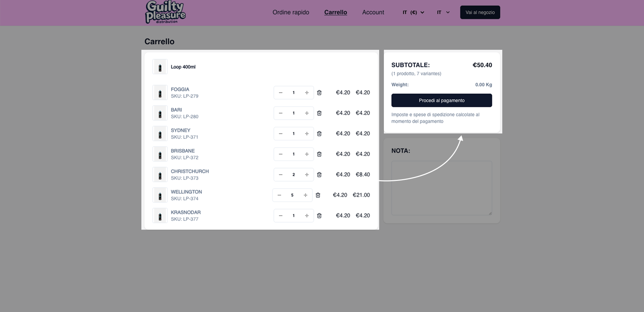The image size is (644, 312).
Task: Click the €8.40 CHRISTCHURCH total
Action: (363, 174)
